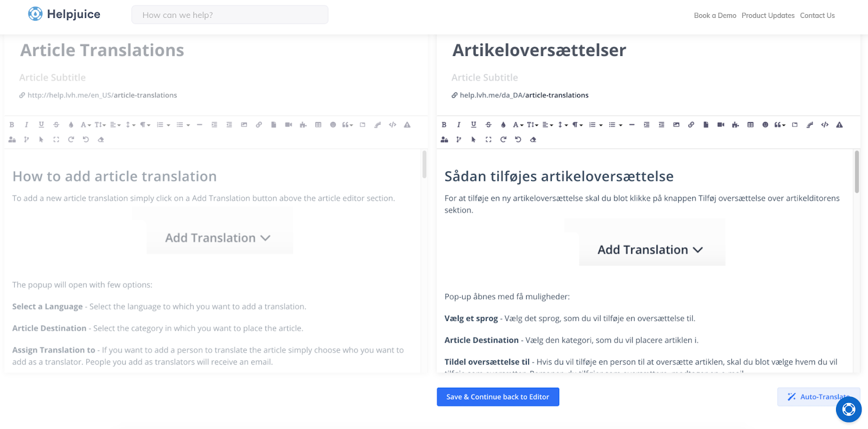Toggle fullscreen in the Danish translation editor
This screenshot has height=429, width=868.
pyautogui.click(x=488, y=140)
